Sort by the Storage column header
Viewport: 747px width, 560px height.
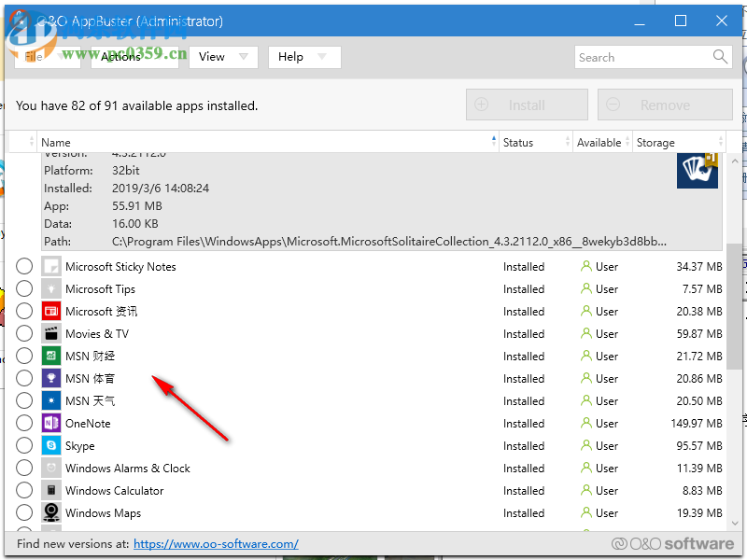679,143
